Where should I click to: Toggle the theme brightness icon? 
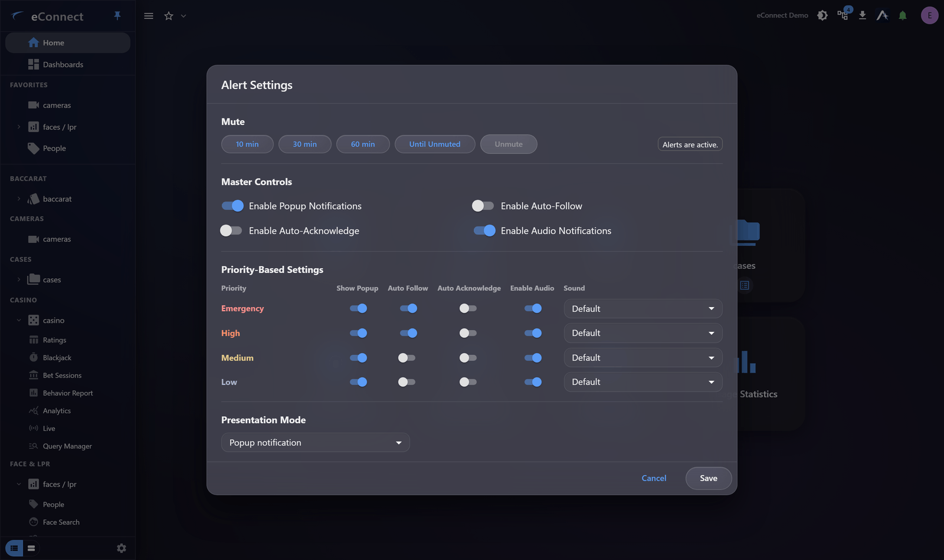(822, 15)
